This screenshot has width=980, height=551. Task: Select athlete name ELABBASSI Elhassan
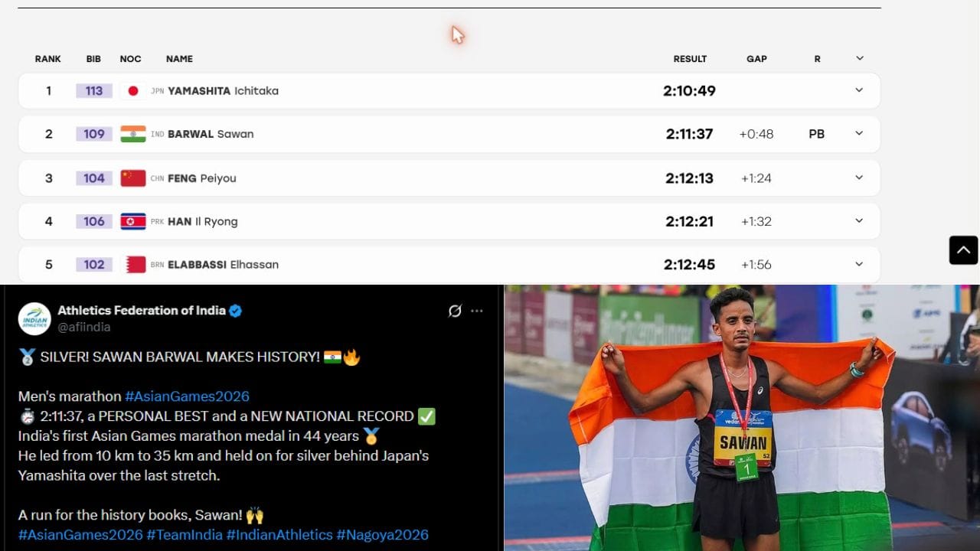pos(223,265)
